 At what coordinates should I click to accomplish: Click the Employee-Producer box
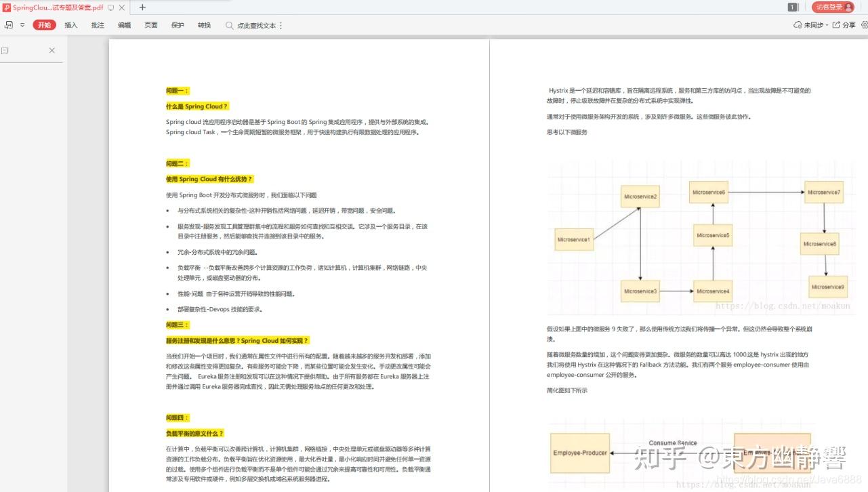coord(580,453)
